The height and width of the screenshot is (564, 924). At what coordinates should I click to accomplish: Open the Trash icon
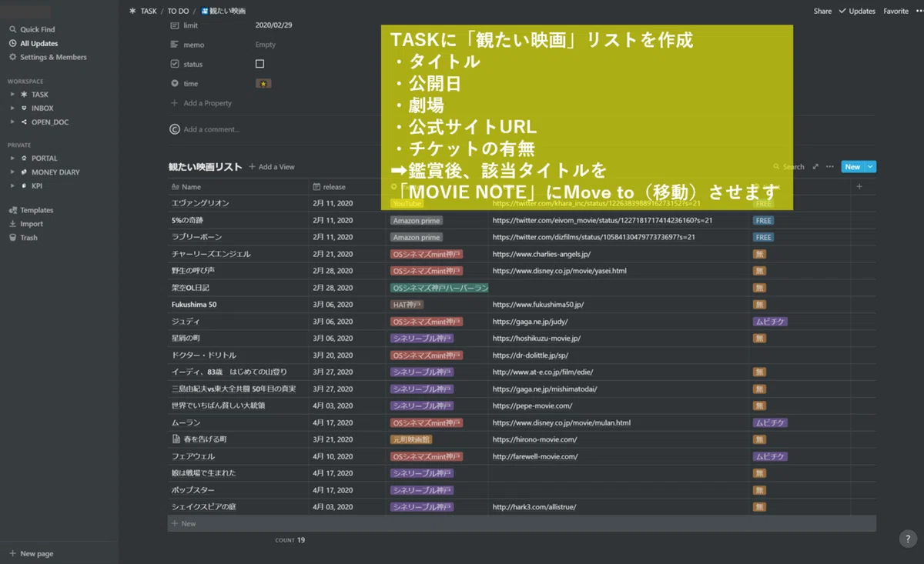pos(13,238)
